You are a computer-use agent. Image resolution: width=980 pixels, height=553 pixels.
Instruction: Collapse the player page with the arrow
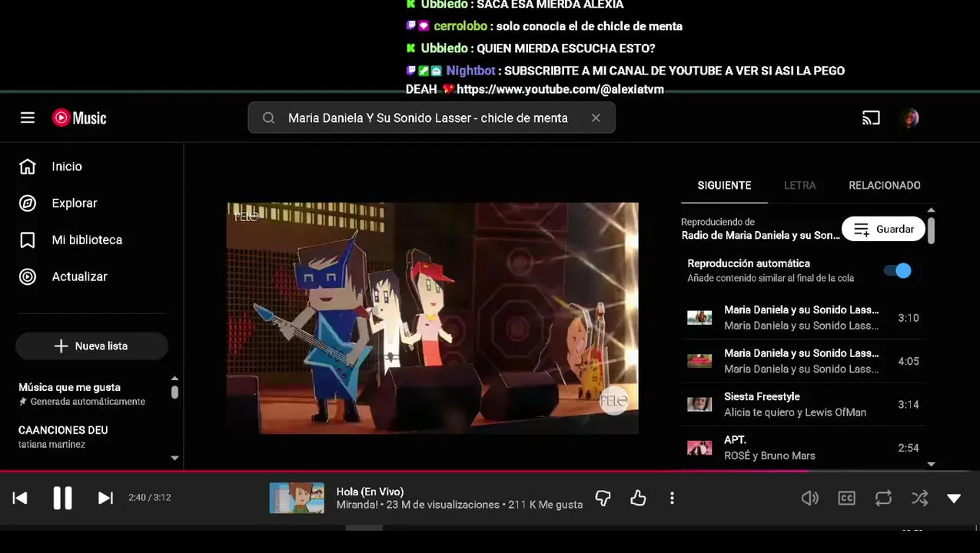click(954, 498)
